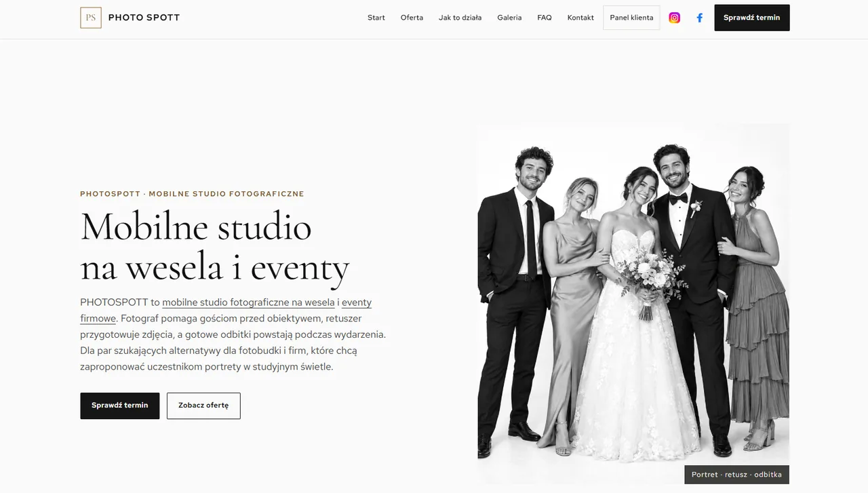Screen dimensions: 868x493
Task: Click the PHOTO SPOTT brand name
Action: pos(144,18)
